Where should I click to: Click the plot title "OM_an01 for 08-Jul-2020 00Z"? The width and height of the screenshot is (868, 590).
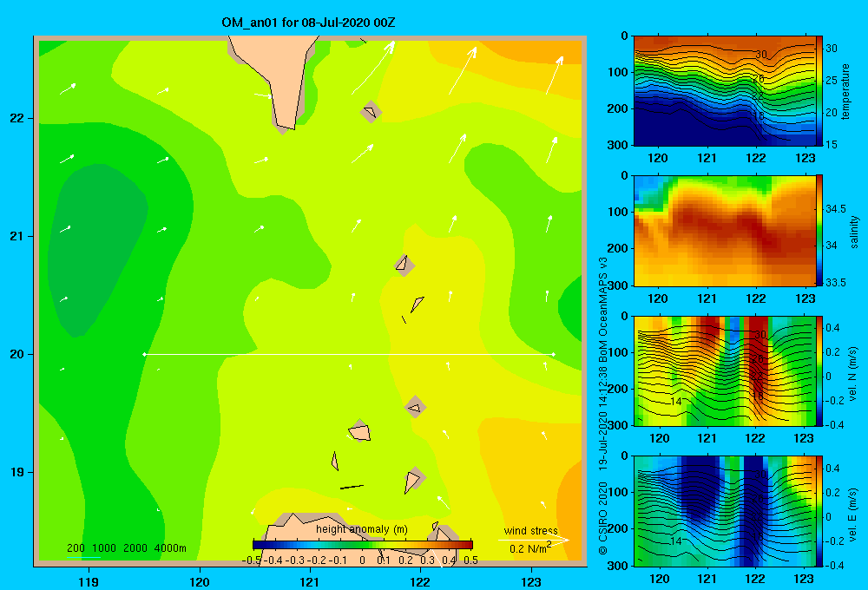click(x=308, y=23)
